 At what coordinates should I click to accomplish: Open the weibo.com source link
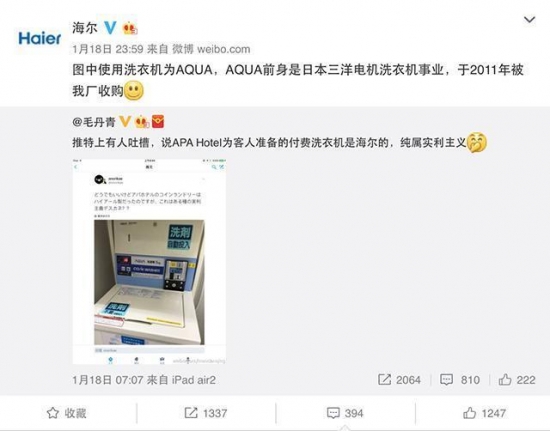click(223, 49)
